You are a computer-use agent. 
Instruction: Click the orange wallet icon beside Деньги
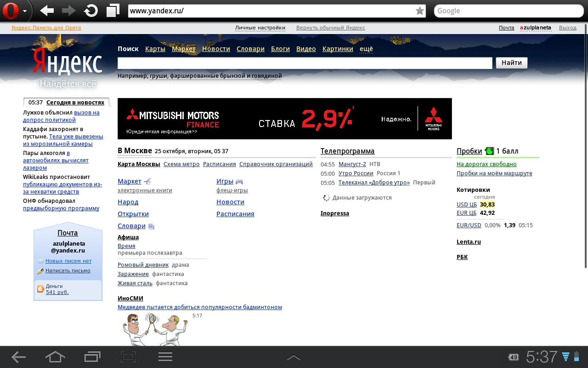click(x=40, y=289)
